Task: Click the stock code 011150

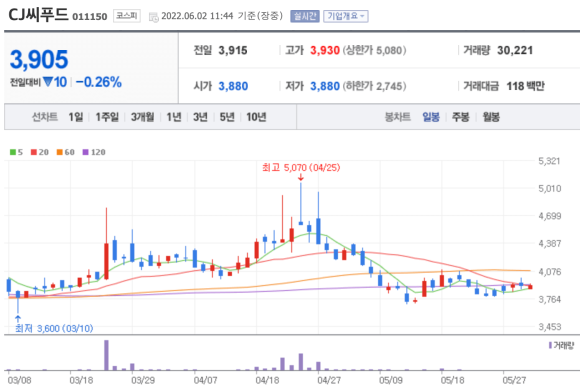Action: [x=90, y=17]
